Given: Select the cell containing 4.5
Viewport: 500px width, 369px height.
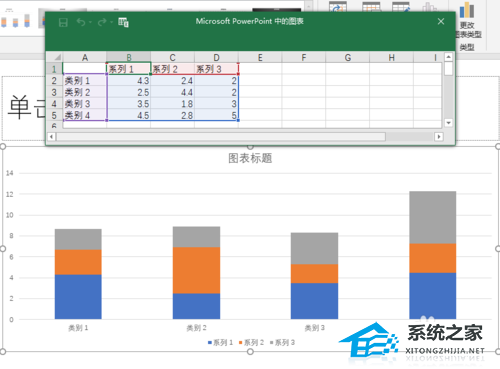Looking at the screenshot, I should (129, 115).
